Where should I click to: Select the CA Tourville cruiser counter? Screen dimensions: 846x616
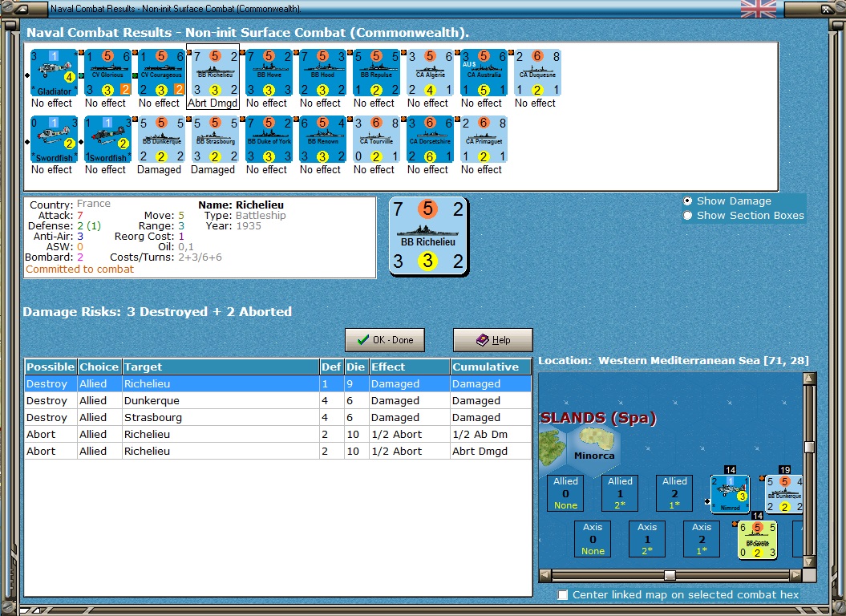tap(376, 140)
